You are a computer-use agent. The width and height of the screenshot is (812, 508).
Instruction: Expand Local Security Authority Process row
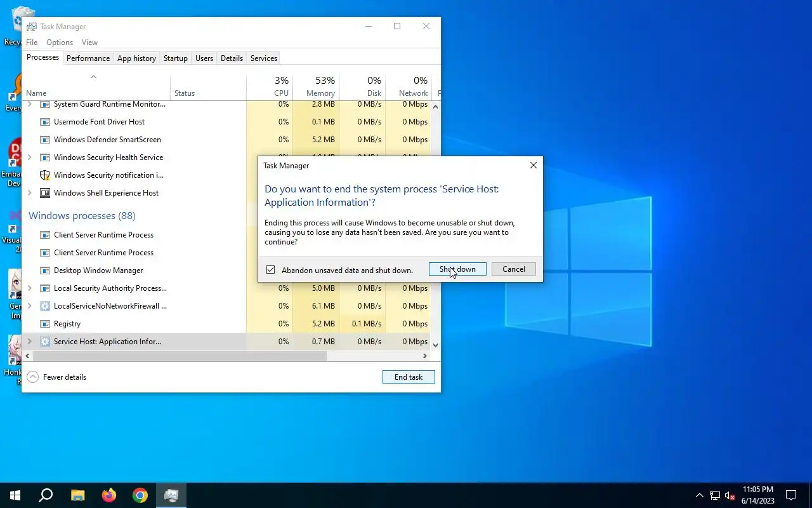29,288
